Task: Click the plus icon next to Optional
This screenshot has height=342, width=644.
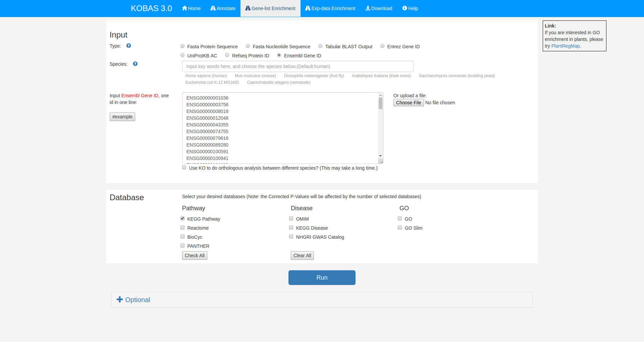Action: click(120, 299)
